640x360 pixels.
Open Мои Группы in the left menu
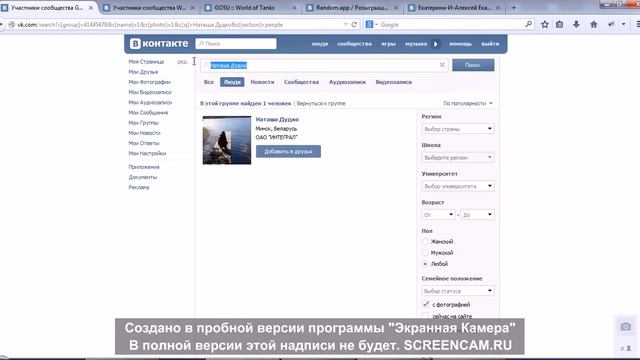pyautogui.click(x=143, y=123)
